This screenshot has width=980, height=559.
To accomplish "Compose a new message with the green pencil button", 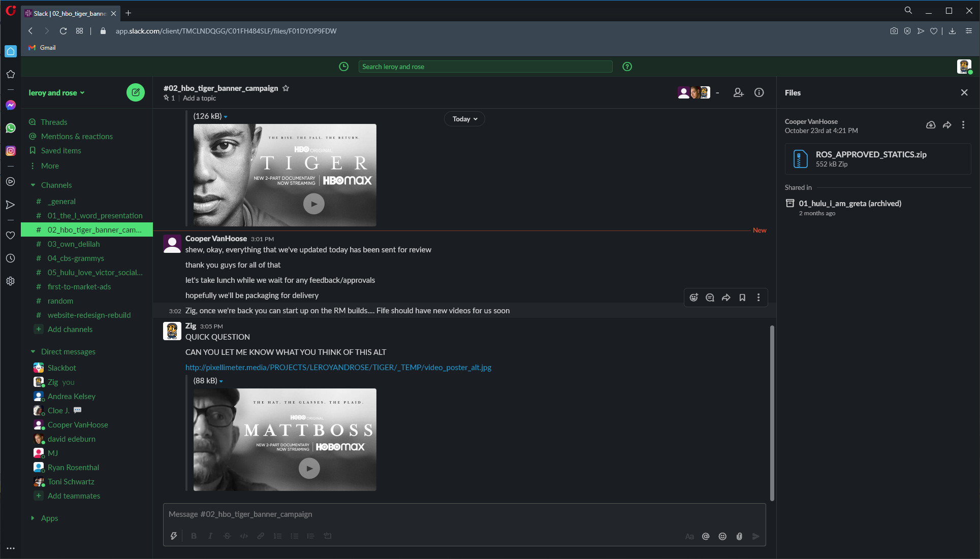I will pyautogui.click(x=136, y=92).
